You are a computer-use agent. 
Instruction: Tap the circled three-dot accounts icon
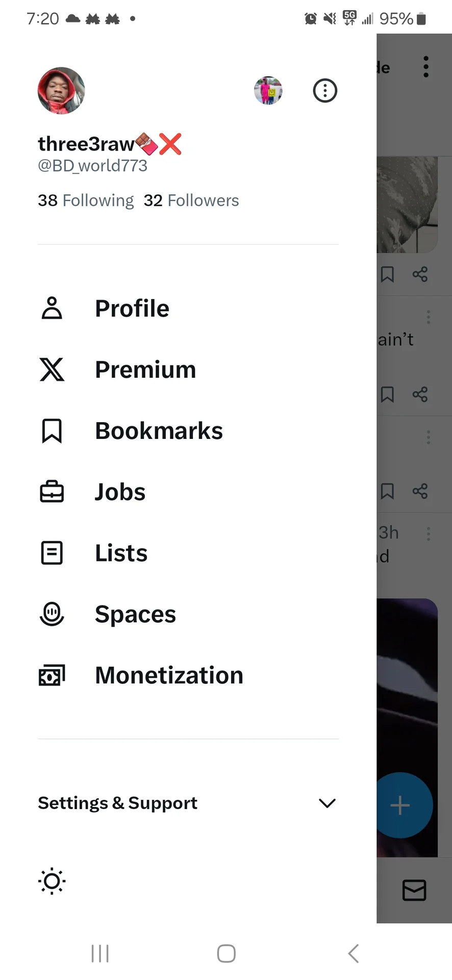325,91
